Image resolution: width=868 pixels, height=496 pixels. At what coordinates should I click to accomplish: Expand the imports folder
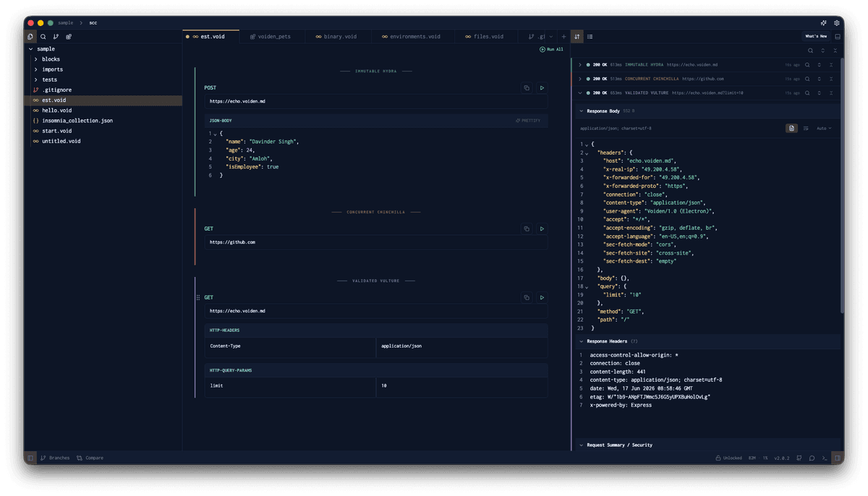pyautogui.click(x=36, y=69)
